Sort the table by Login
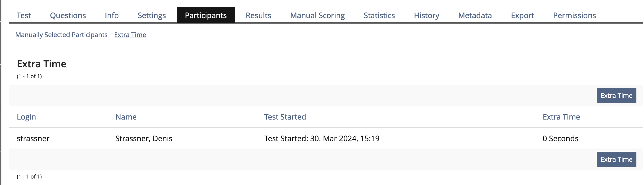The image size is (644, 185). (x=26, y=117)
